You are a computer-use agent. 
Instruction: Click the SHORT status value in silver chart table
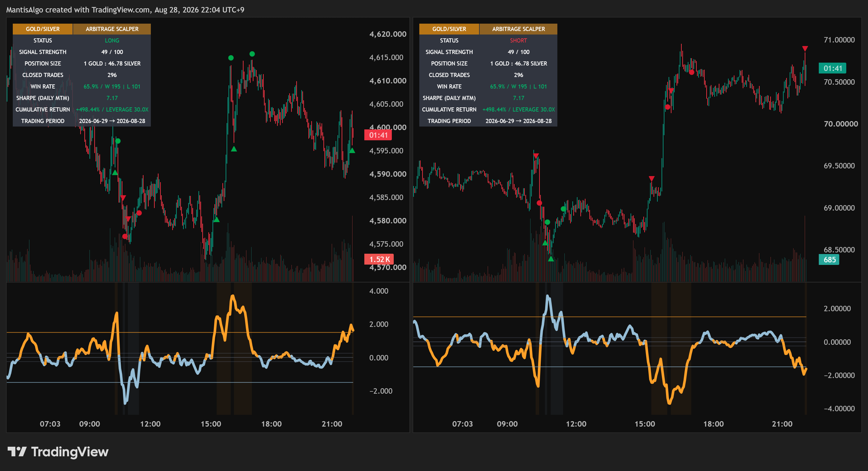pyautogui.click(x=518, y=41)
